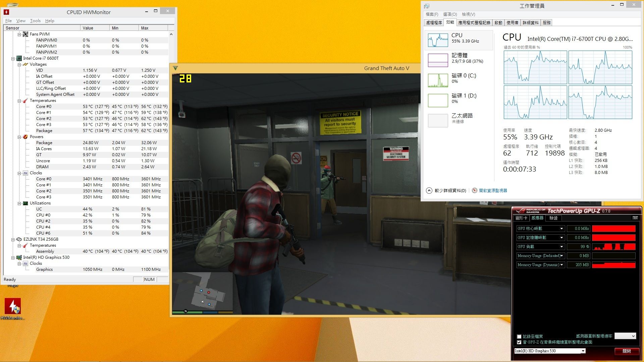Click the Voltages lightning icon in HWMonitor
Screen dimensions: 644x362
point(25,64)
